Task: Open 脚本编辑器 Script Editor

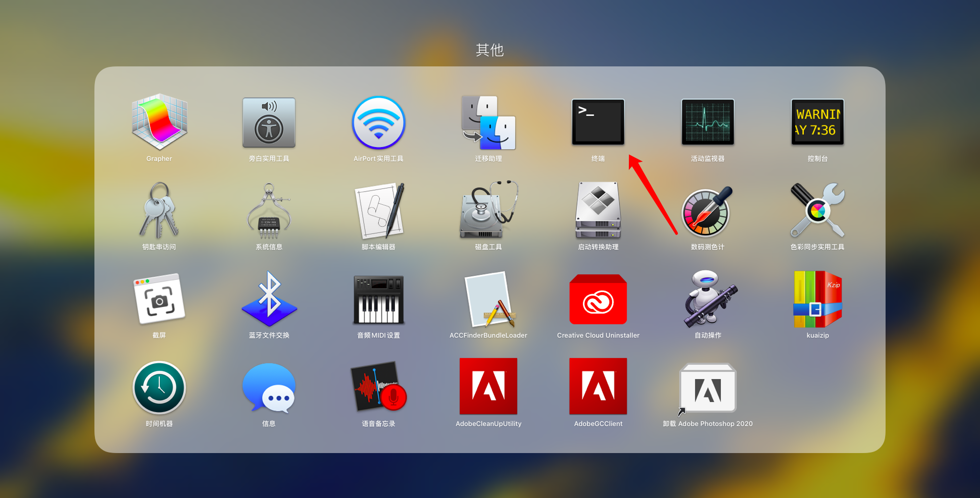Action: point(379,210)
